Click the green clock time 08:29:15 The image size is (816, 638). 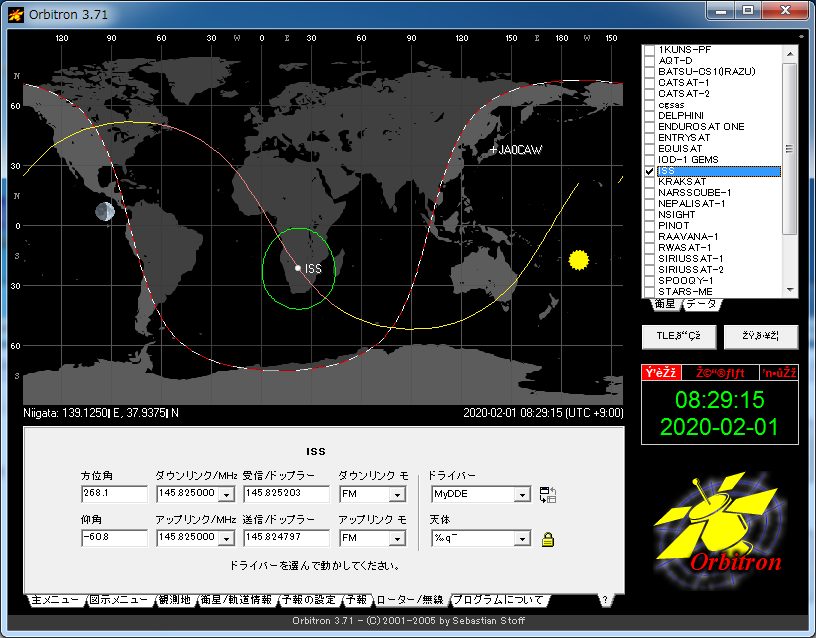[720, 400]
